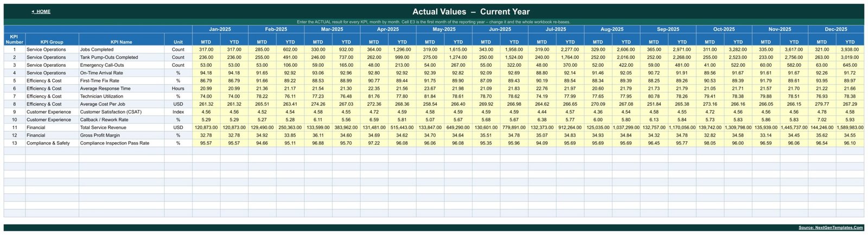This screenshot has height=235, width=868.
Task: Select the Sep-2025 month header
Action: [x=668, y=29]
